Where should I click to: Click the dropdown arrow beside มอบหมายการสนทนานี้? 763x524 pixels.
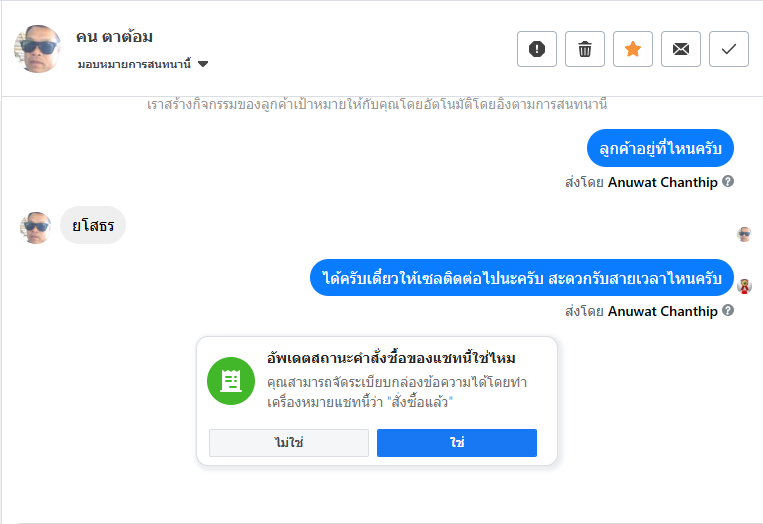click(203, 64)
